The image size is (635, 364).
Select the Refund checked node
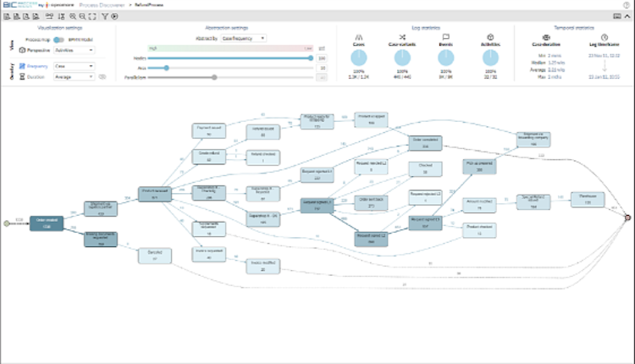pyautogui.click(x=262, y=157)
